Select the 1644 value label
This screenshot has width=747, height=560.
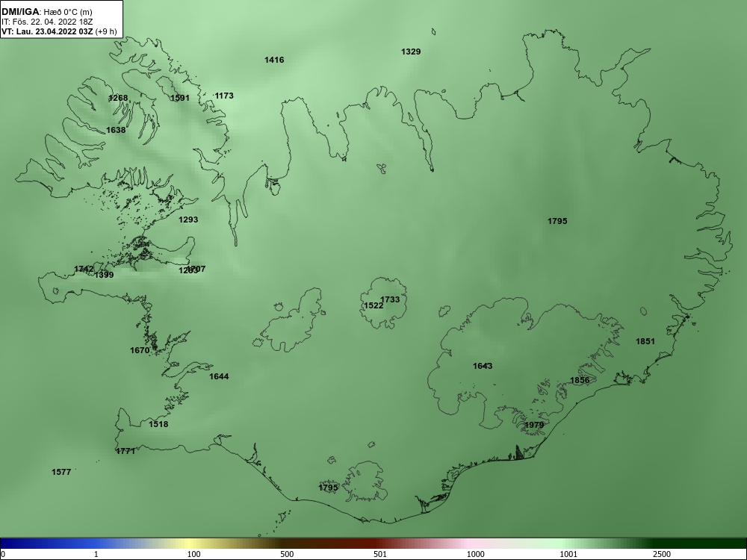pyautogui.click(x=219, y=376)
